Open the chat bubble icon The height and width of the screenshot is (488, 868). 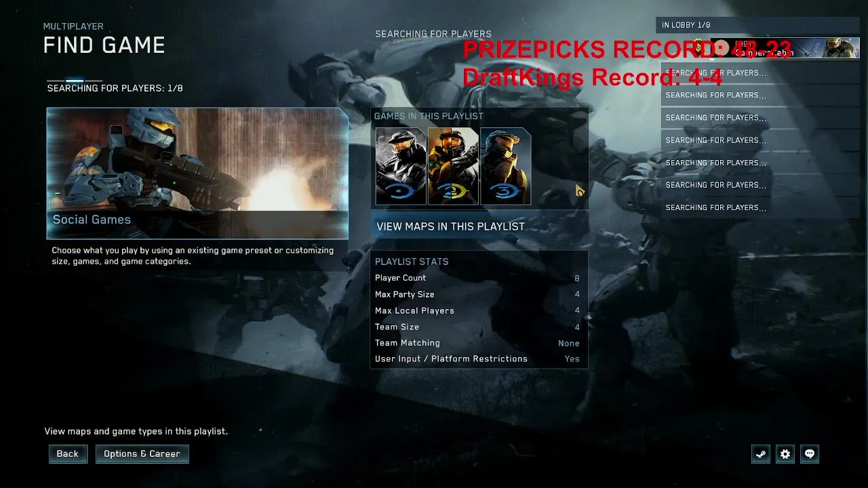pyautogui.click(x=810, y=454)
